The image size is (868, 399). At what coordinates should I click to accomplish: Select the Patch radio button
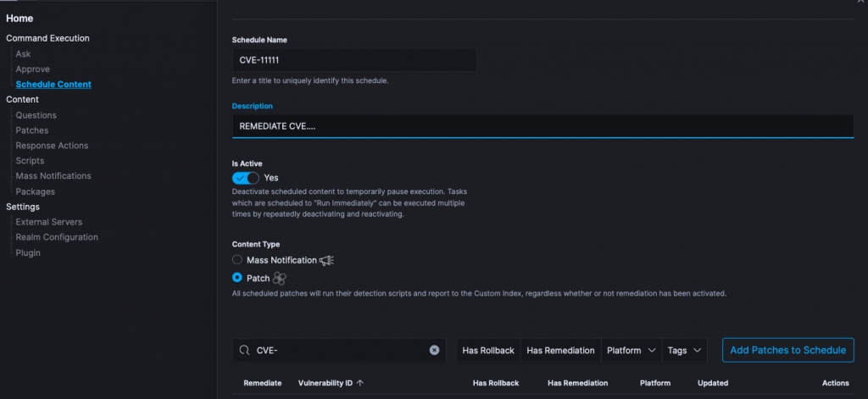click(x=237, y=278)
